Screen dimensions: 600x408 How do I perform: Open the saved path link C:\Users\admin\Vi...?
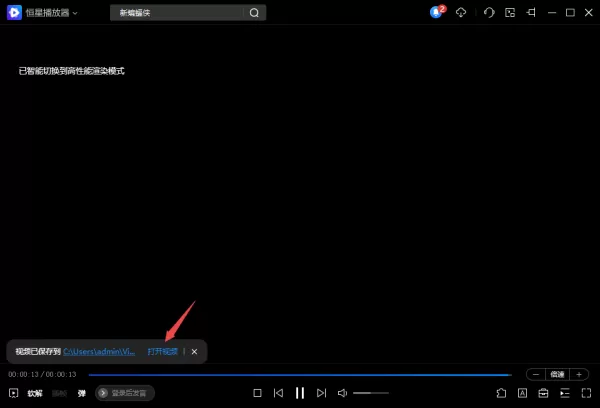(x=99, y=351)
